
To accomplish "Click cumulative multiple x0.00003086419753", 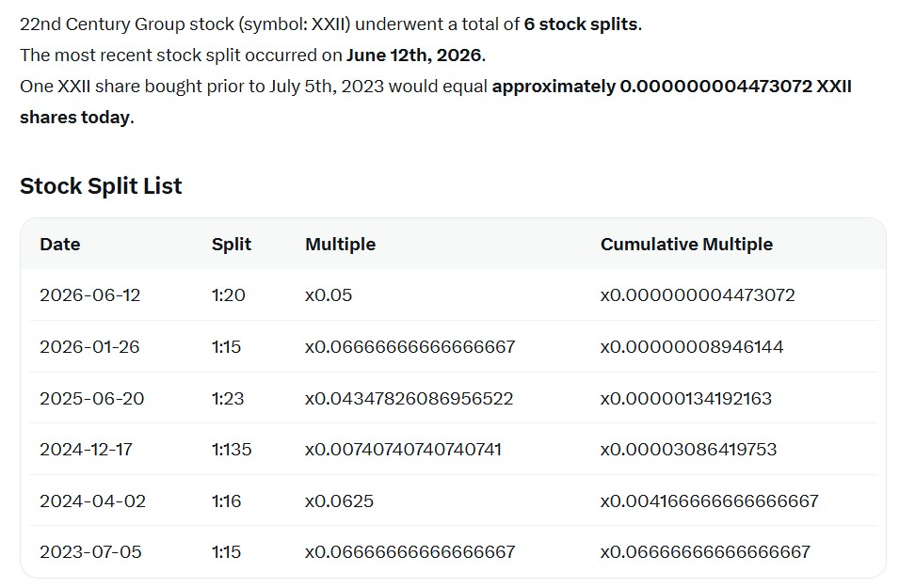I will tap(688, 450).
